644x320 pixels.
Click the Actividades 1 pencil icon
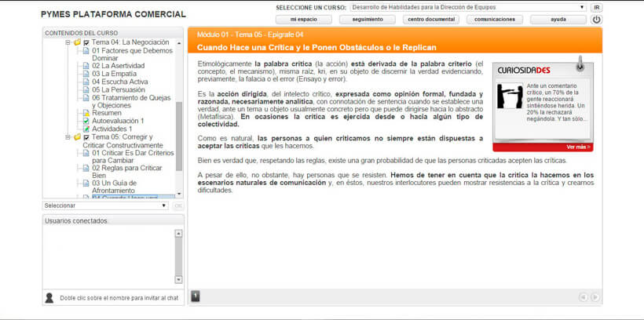pos(86,129)
